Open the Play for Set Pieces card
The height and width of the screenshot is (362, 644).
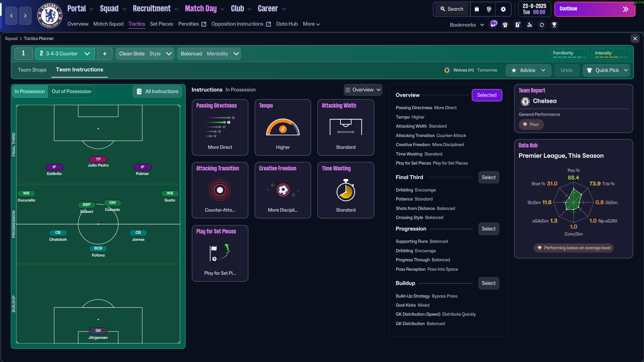click(x=220, y=253)
